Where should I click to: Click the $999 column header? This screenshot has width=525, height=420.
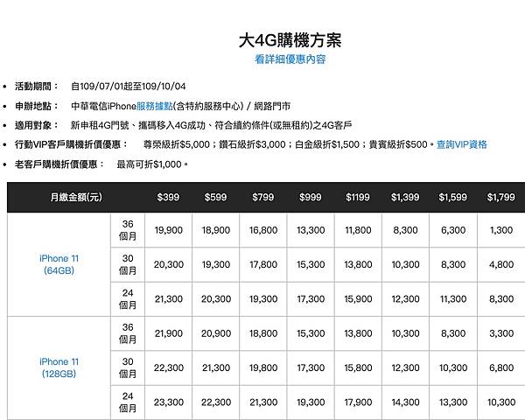click(311, 197)
